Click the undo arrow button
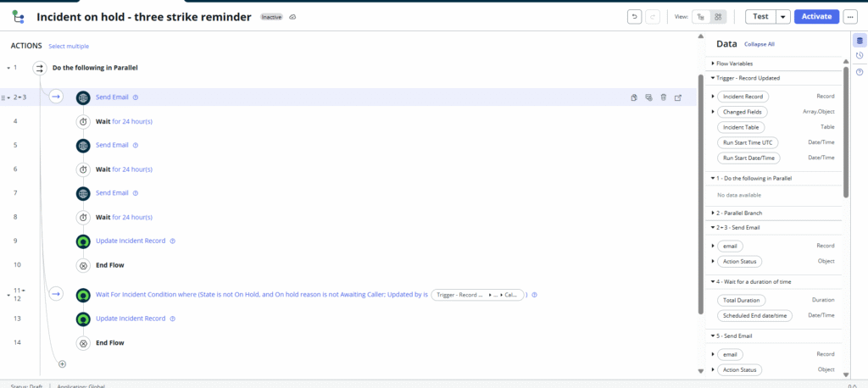Image resolution: width=868 pixels, height=388 pixels. (635, 16)
